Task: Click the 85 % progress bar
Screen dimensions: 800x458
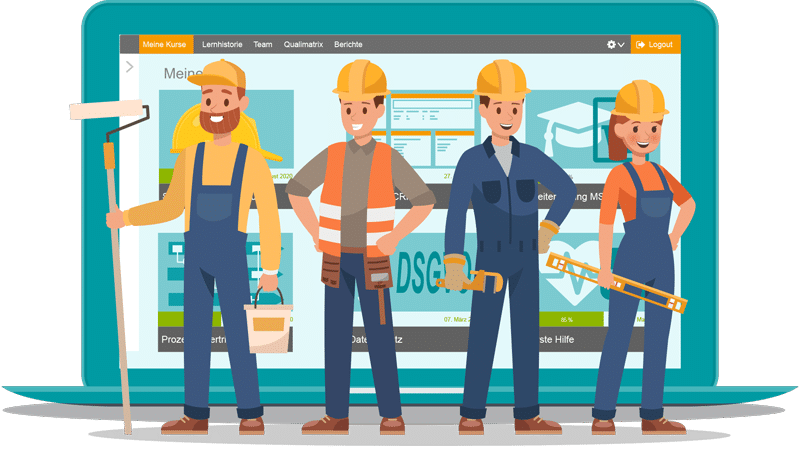Action: [567, 319]
